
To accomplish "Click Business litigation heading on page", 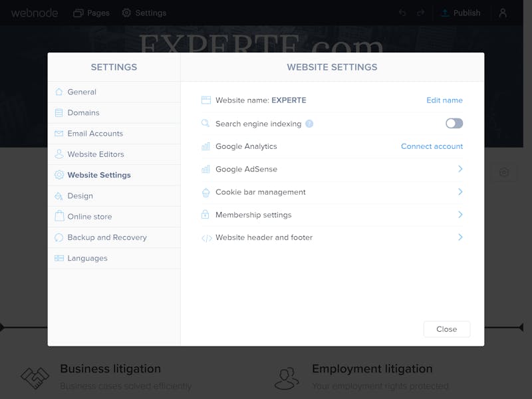I will point(110,369).
